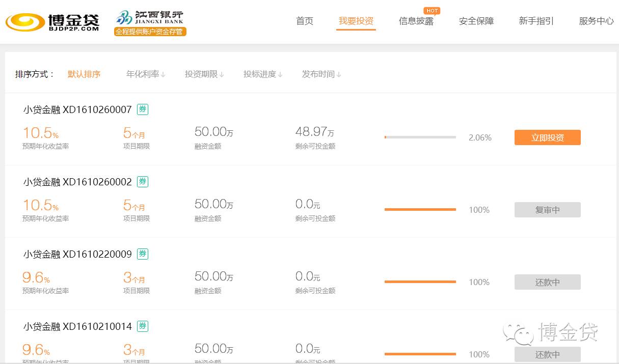Click the Jiangxi Bank logo

coord(150,18)
